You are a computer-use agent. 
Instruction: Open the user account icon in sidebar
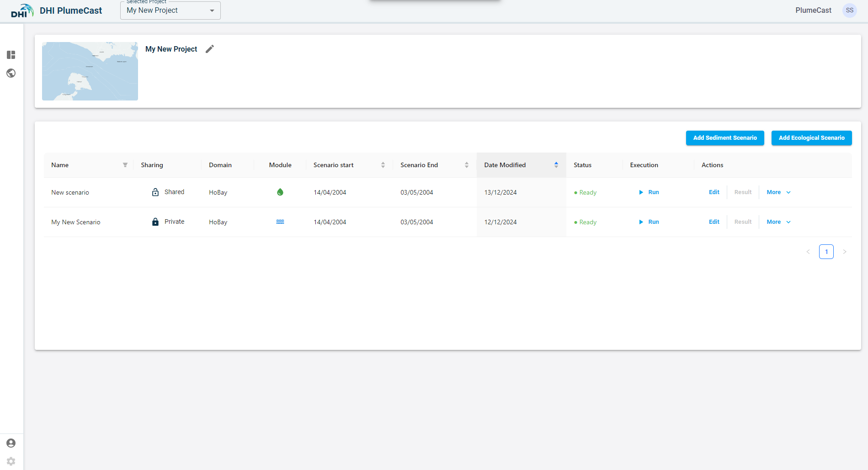pyautogui.click(x=11, y=443)
